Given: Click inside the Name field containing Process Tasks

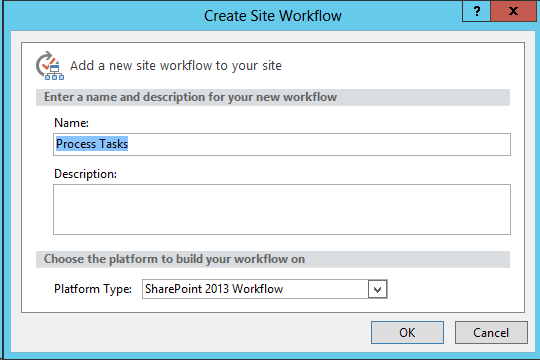Looking at the screenshot, I should coord(282,144).
